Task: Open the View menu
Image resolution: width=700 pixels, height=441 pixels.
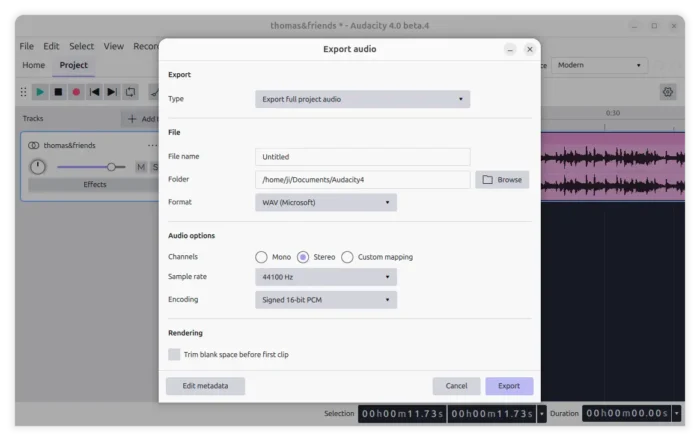Action: pyautogui.click(x=113, y=46)
